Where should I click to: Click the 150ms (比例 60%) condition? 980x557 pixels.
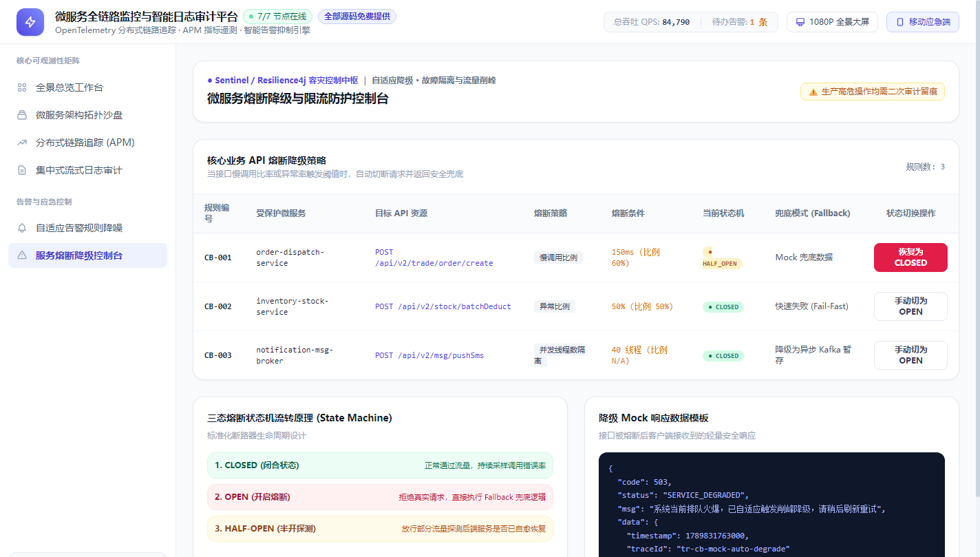coord(636,258)
